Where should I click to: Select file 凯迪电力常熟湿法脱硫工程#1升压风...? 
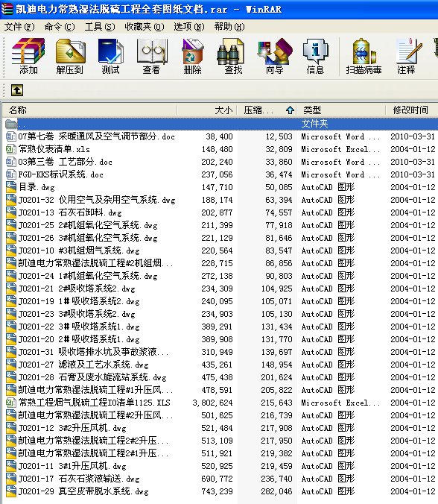(95, 390)
